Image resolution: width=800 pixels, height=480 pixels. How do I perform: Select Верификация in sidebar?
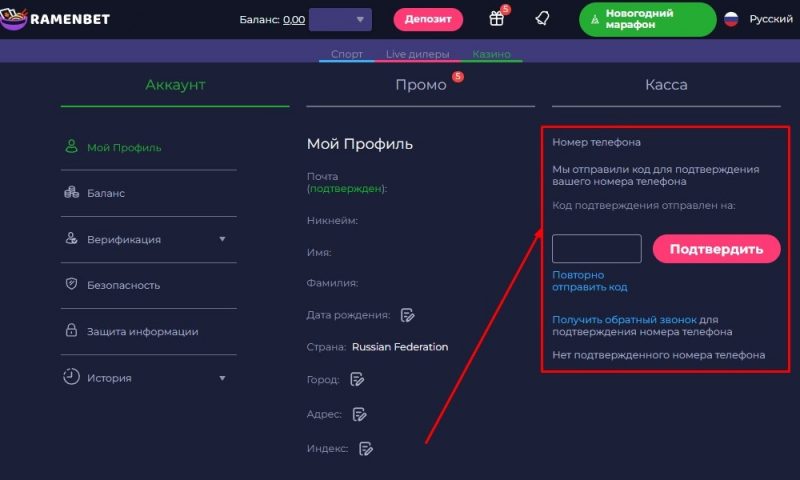point(124,239)
